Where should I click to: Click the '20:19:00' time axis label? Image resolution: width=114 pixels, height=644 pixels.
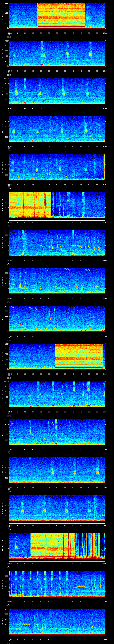9,223
